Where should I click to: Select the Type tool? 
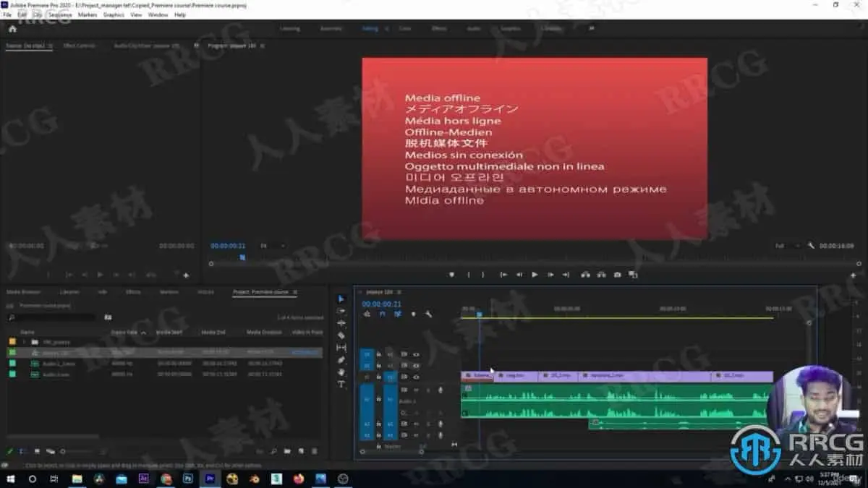[x=341, y=385]
